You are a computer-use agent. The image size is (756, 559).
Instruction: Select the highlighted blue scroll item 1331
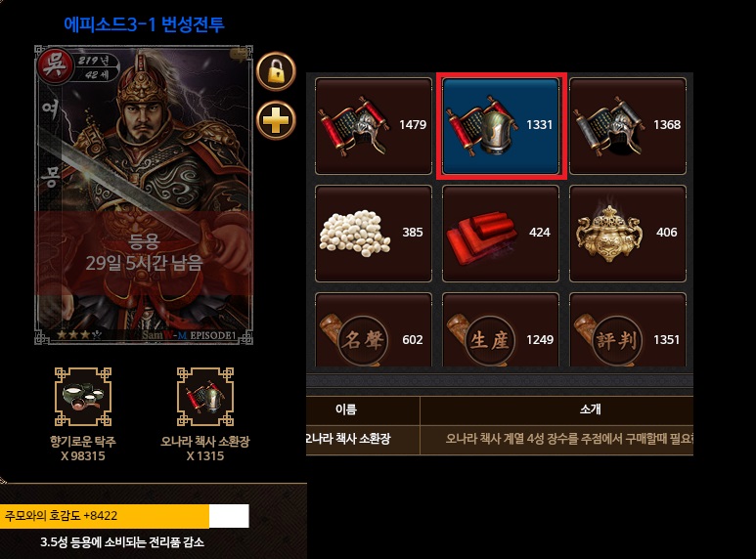pos(501,126)
